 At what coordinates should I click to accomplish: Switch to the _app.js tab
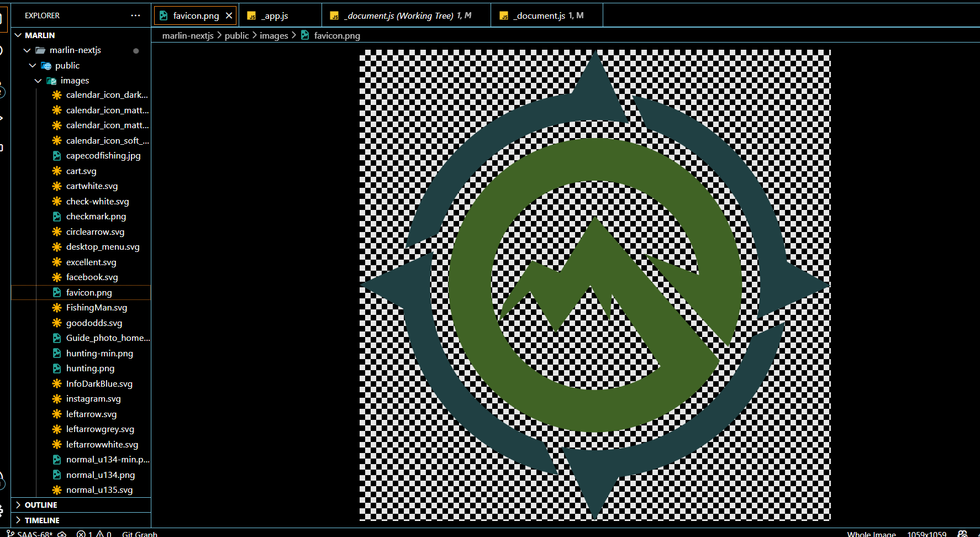[x=275, y=16]
